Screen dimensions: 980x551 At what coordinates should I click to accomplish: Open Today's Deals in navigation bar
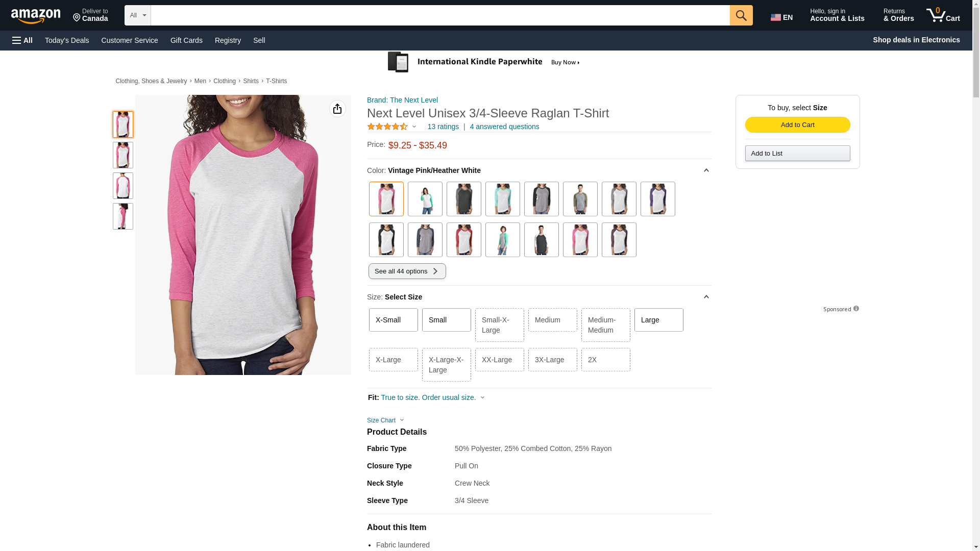coord(67,40)
